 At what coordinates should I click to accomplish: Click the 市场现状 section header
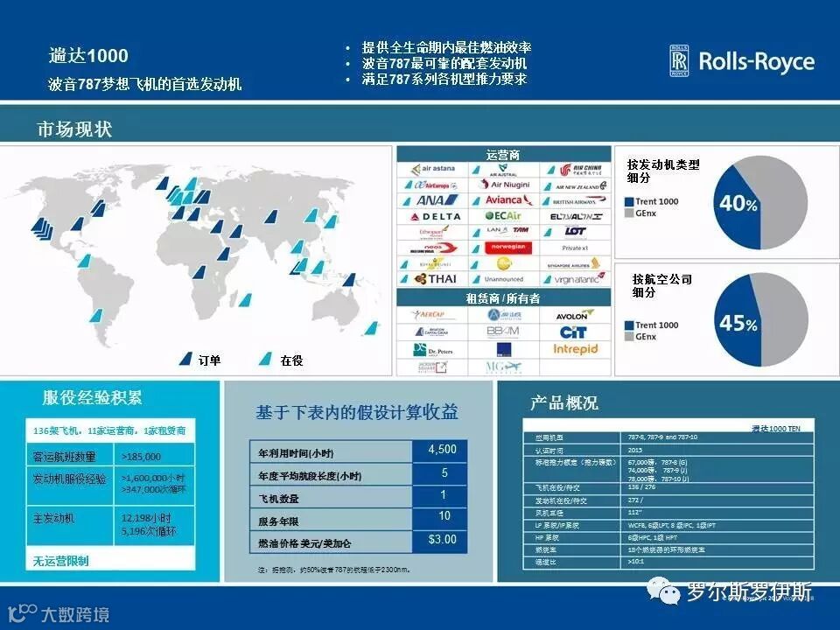pyautogui.click(x=74, y=129)
